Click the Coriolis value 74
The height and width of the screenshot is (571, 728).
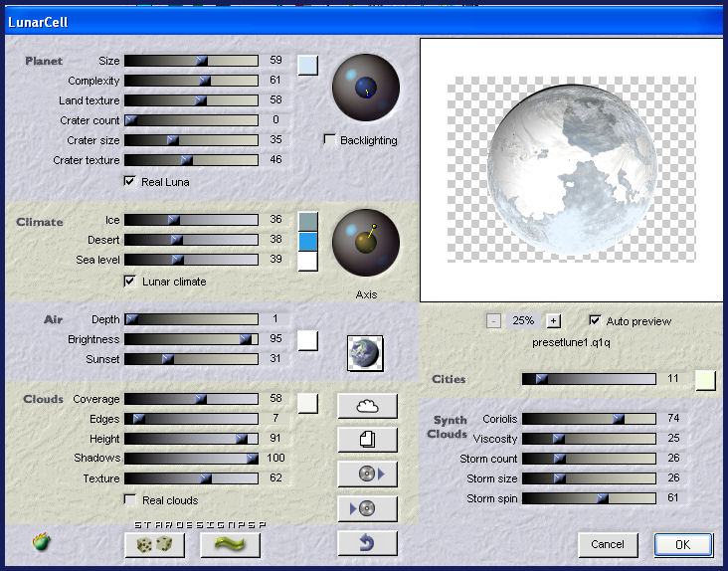(x=673, y=418)
